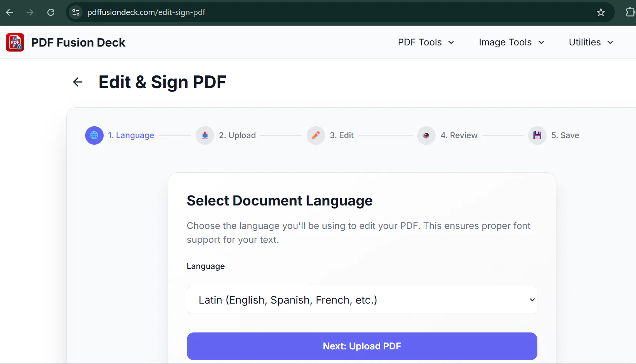The height and width of the screenshot is (364, 636).
Task: Click the '3. Edit' step label
Action: (342, 135)
